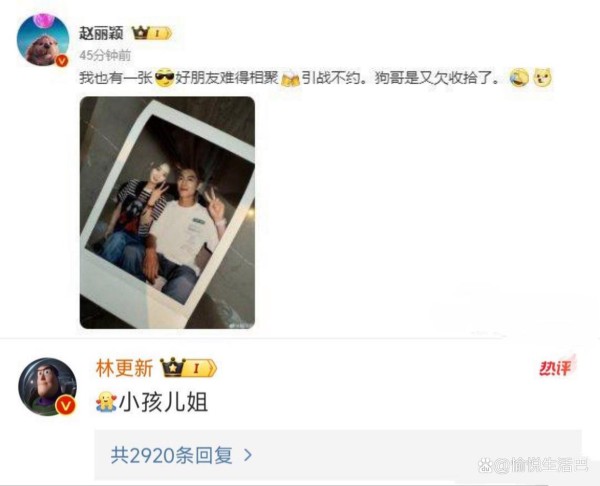The height and width of the screenshot is (486, 600).
Task: Click the crown membership badge beside 赵丽颖
Action: [x=152, y=34]
